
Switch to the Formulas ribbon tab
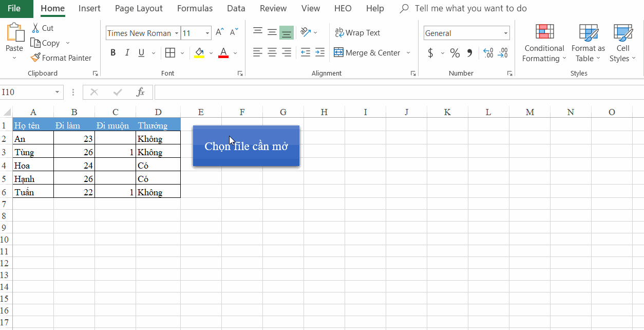[195, 8]
